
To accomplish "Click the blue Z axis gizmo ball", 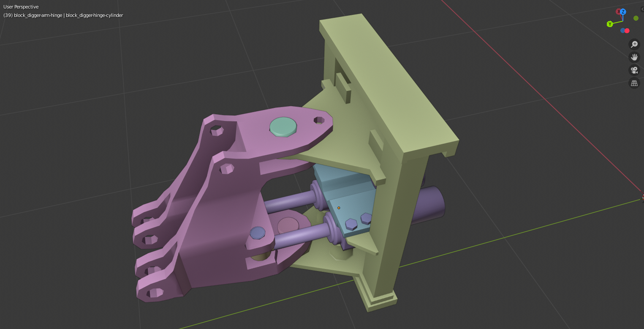I will click(x=623, y=12).
